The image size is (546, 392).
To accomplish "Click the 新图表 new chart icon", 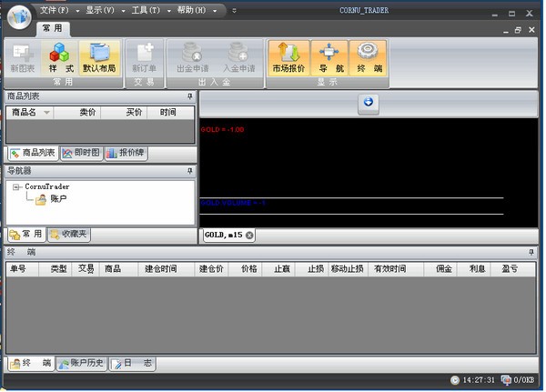I will click(23, 58).
